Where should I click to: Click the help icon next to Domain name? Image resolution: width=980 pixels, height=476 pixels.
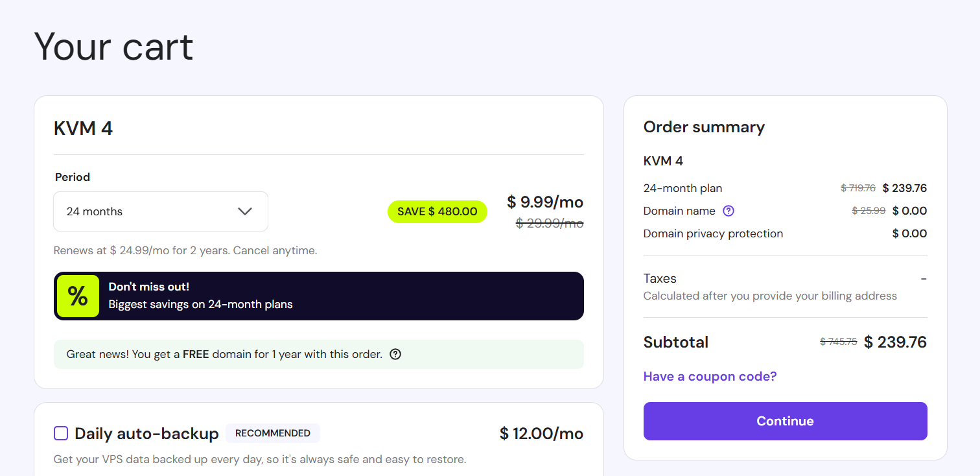point(729,211)
